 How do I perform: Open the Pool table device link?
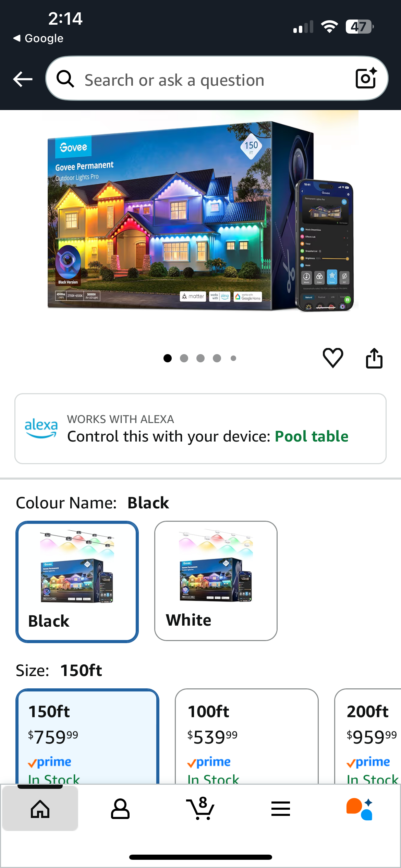312,436
